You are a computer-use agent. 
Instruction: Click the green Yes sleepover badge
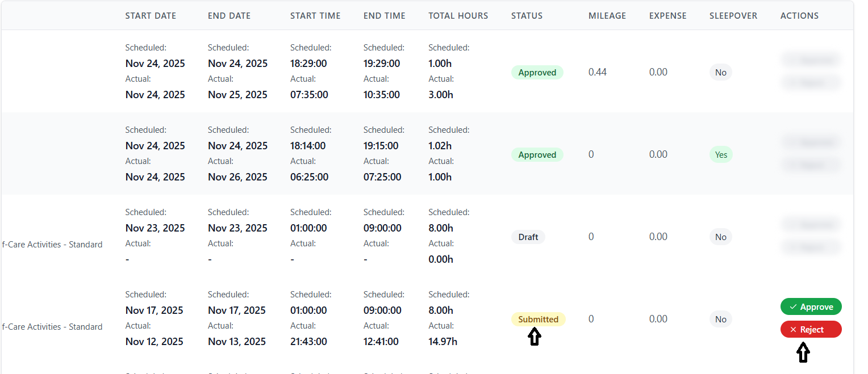pyautogui.click(x=721, y=155)
